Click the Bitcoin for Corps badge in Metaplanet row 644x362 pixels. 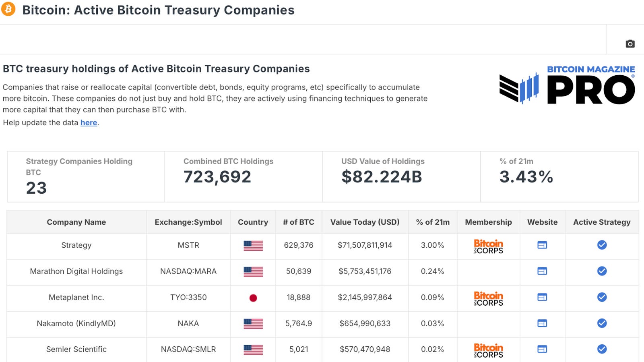tap(488, 298)
